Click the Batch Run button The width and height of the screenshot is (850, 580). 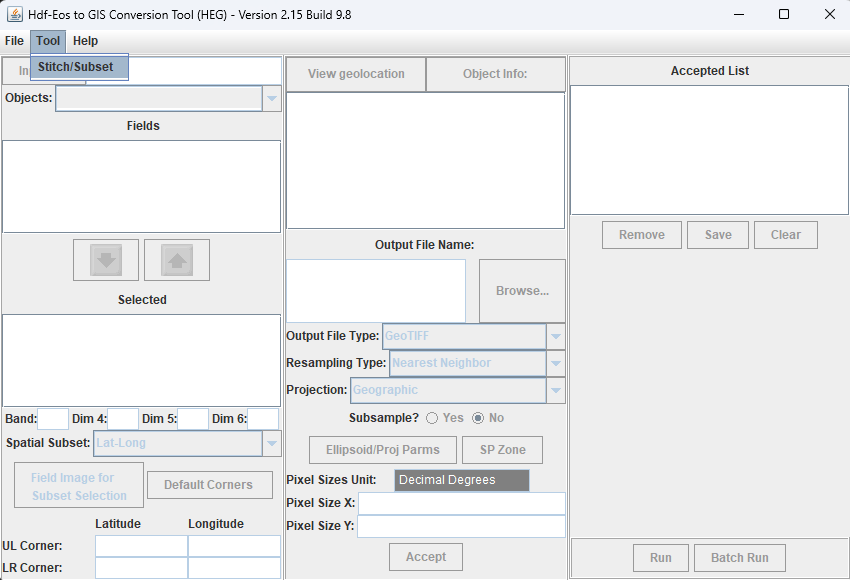[740, 558]
